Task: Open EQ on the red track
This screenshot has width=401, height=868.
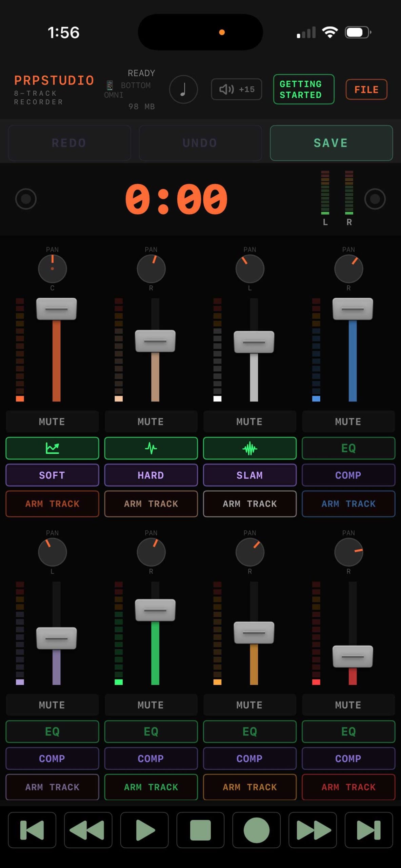Action: (348, 732)
